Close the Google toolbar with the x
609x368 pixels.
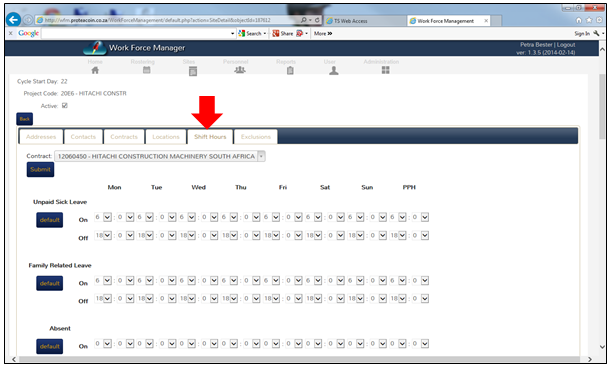[10, 33]
